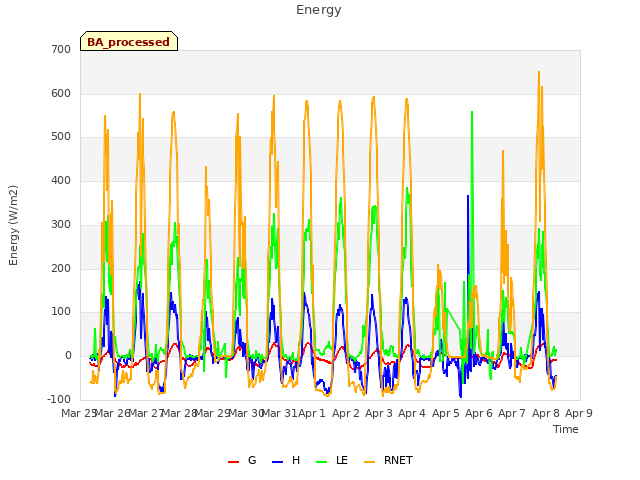Click the Energy chart title
The width and height of the screenshot is (640, 480).
[319, 10]
